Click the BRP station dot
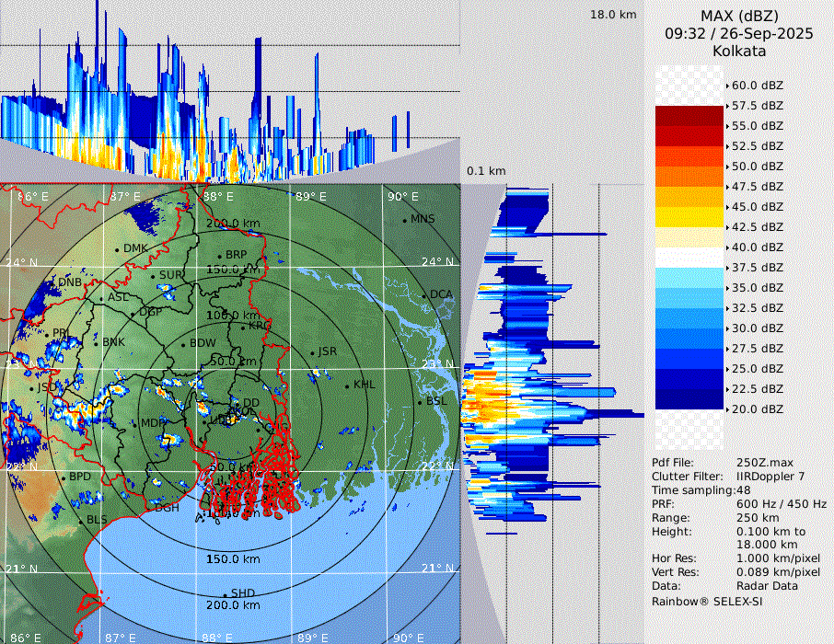This screenshot has width=834, height=644. tap(219, 256)
